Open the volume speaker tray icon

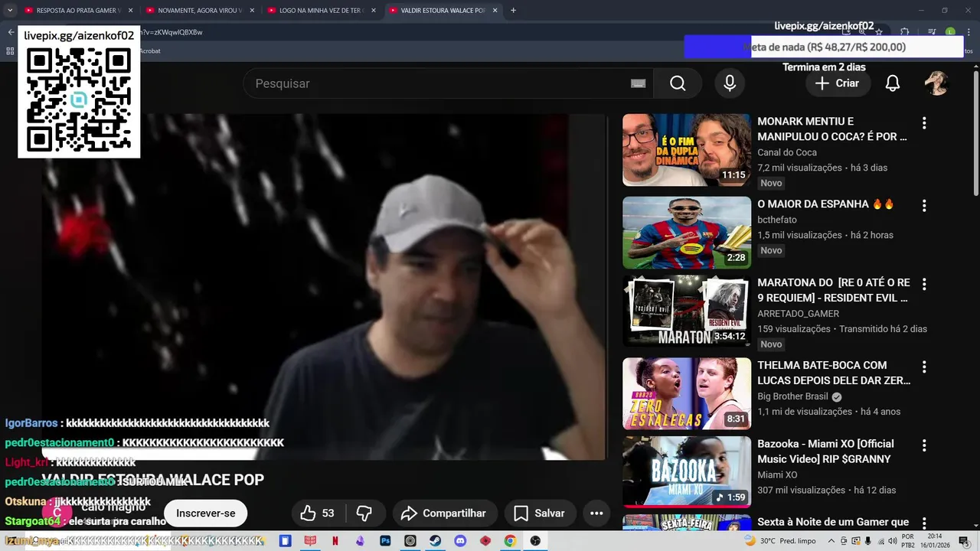(892, 541)
